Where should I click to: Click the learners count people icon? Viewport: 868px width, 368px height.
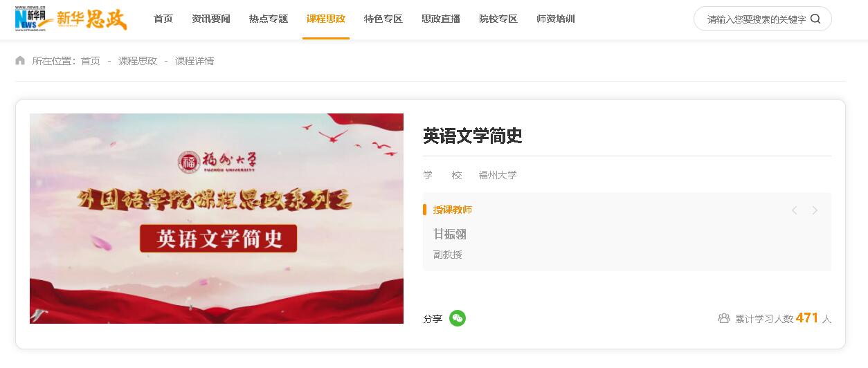(x=724, y=318)
